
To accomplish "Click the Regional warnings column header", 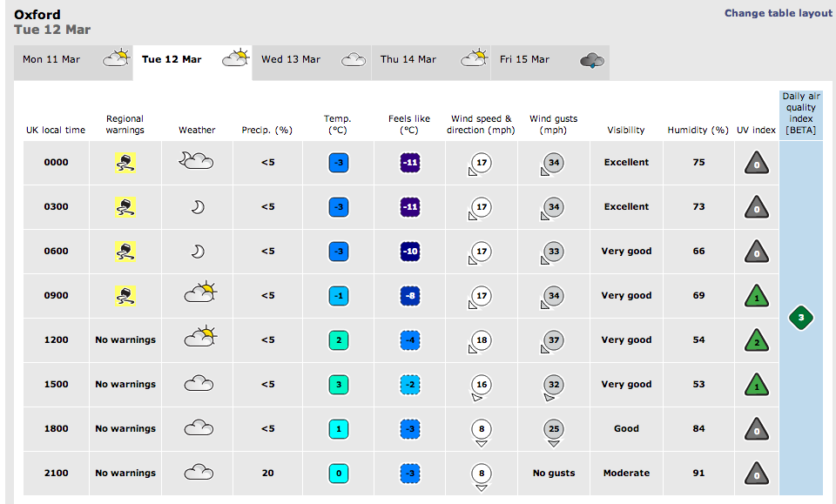I will coord(125,124).
